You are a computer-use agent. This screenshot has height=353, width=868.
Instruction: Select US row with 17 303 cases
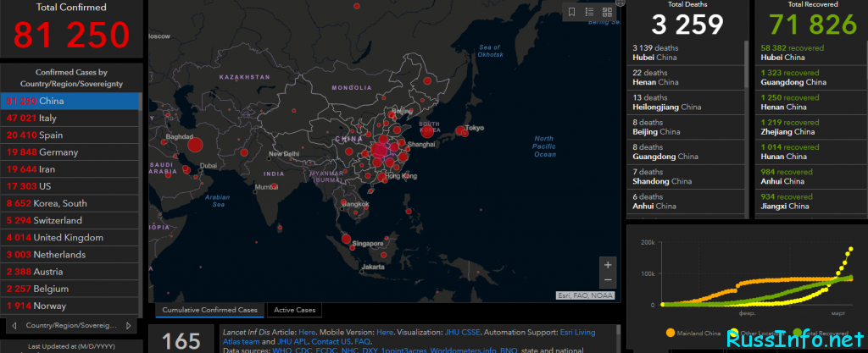pyautogui.click(x=70, y=187)
